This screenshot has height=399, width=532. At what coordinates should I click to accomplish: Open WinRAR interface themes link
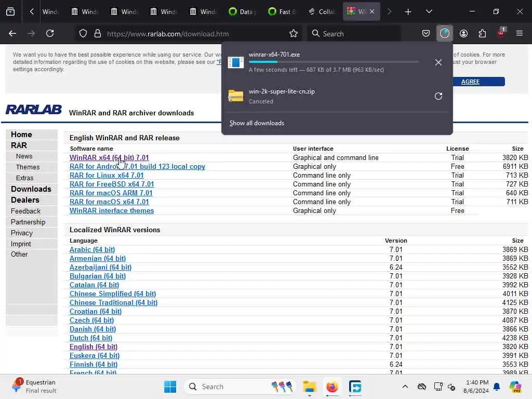pos(112,210)
